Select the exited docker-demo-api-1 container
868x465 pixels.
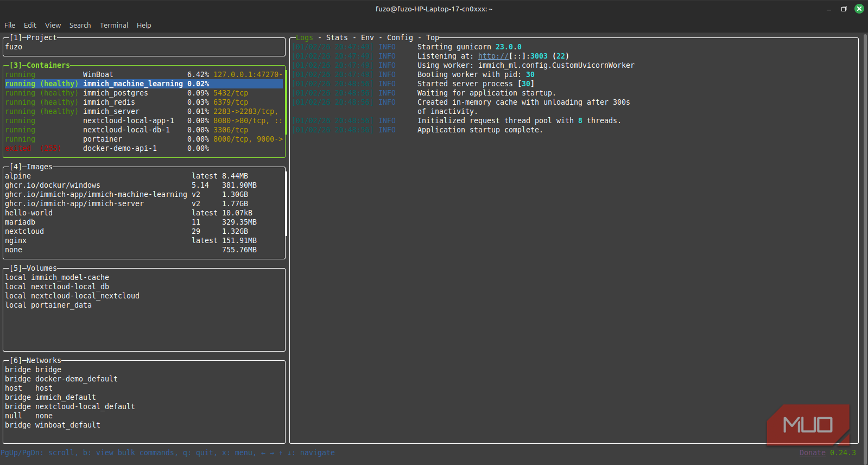pyautogui.click(x=144, y=148)
